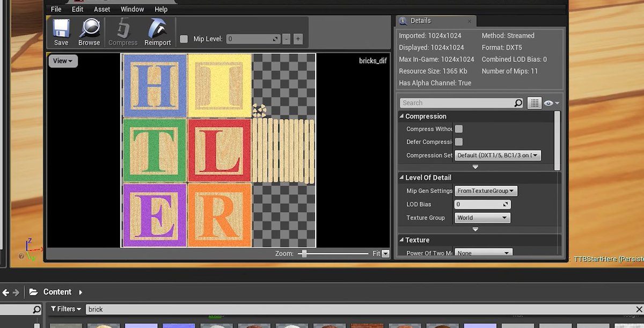Open the Help menu
The height and width of the screenshot is (328, 644).
[x=161, y=9]
